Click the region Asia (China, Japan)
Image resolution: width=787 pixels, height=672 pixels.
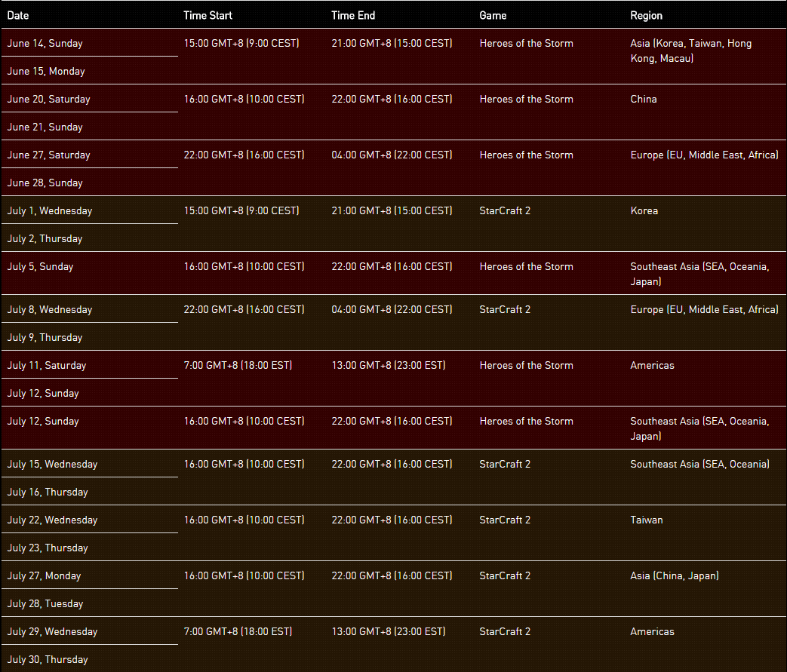tap(675, 575)
